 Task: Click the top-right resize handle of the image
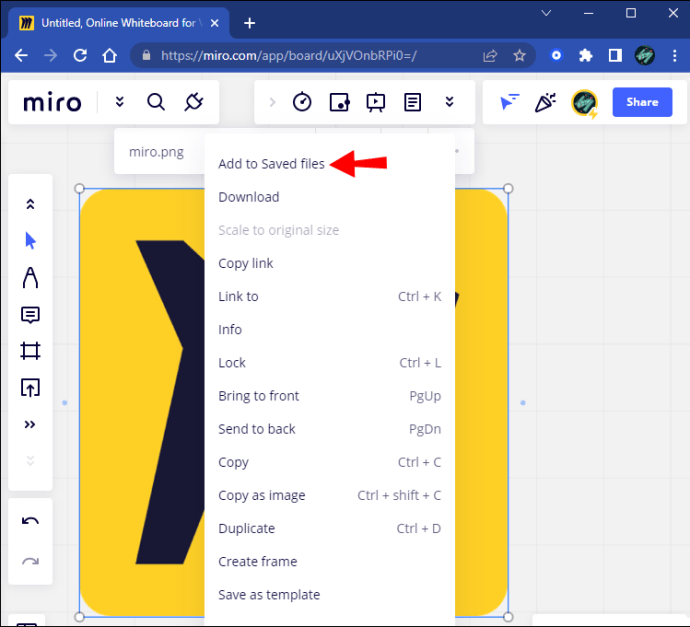(508, 188)
